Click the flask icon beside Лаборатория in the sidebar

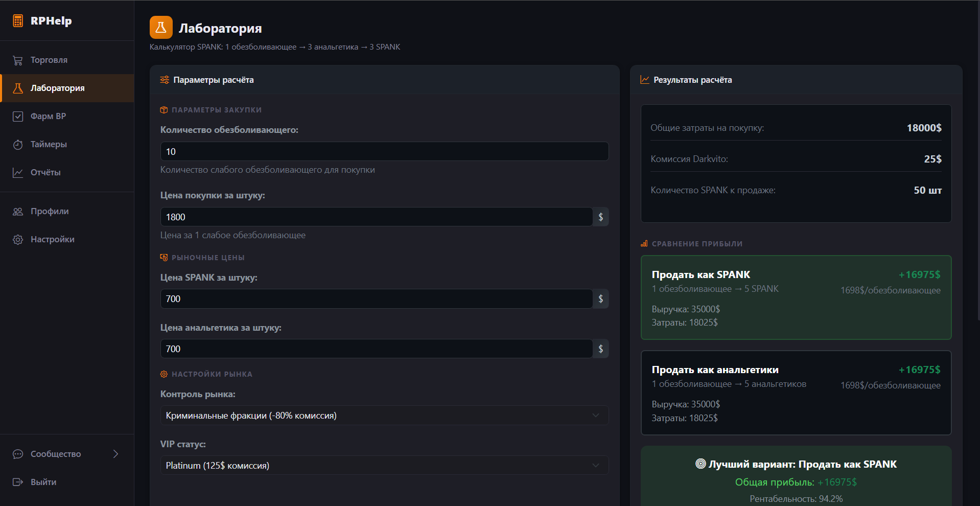(18, 88)
